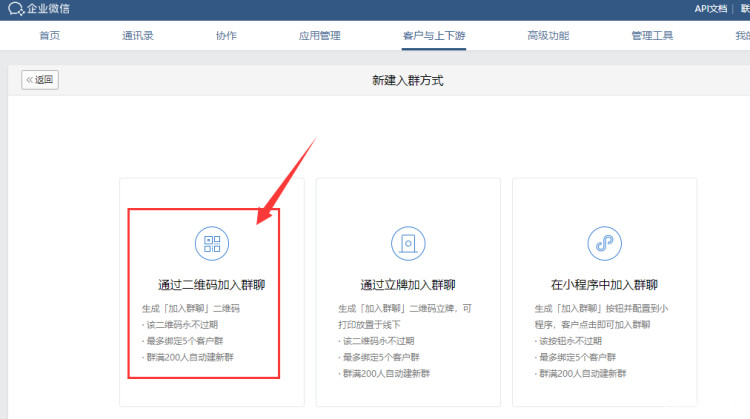
Task: Open the 管理工具 tab
Action: click(x=652, y=36)
